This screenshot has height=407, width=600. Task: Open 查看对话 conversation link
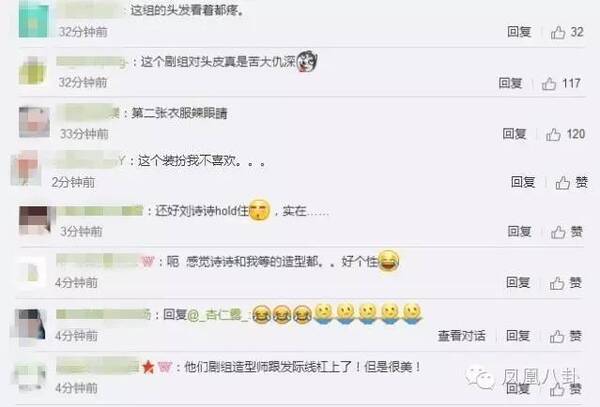[461, 336]
